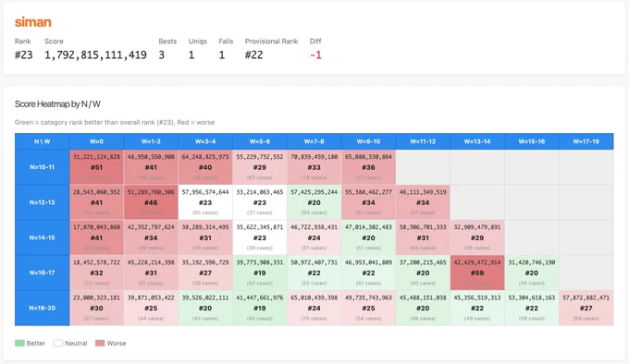Select the N=12-13 row header

pos(43,202)
